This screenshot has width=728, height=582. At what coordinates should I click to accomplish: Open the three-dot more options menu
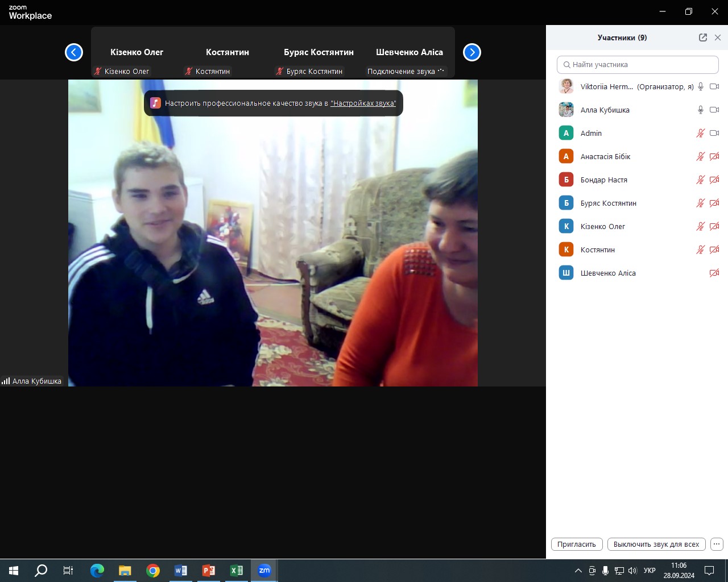(x=717, y=544)
